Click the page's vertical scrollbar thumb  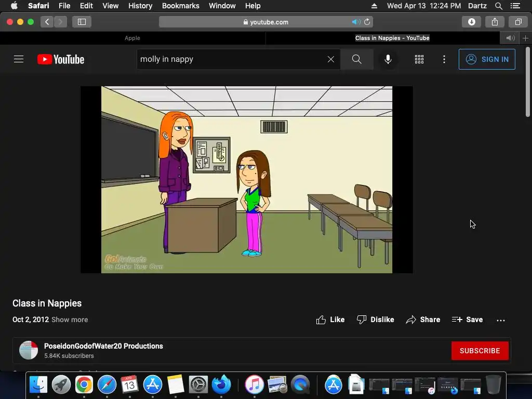click(x=528, y=82)
